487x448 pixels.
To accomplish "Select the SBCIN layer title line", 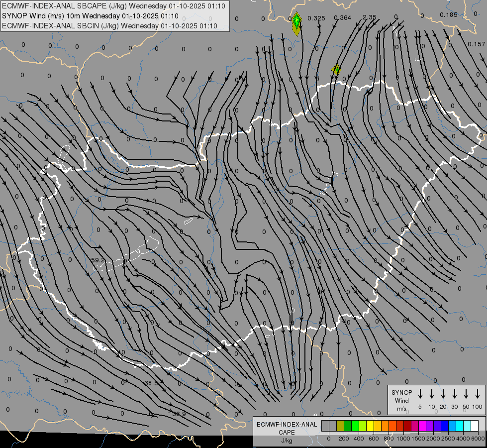I will coord(109,25).
